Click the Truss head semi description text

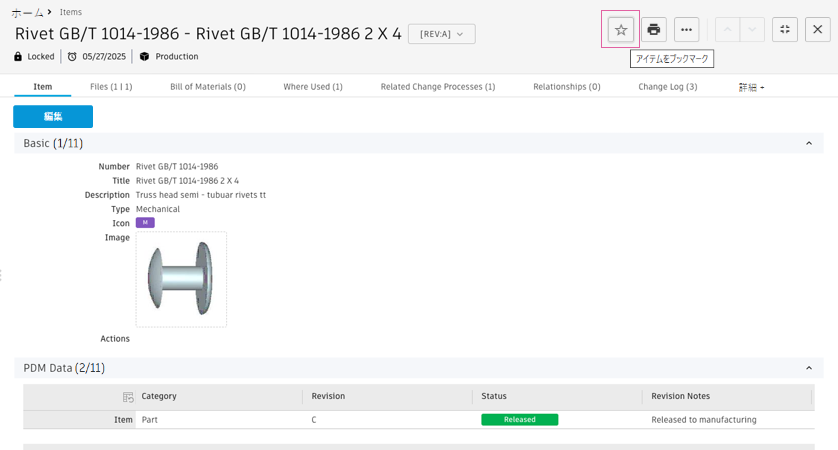coord(201,195)
